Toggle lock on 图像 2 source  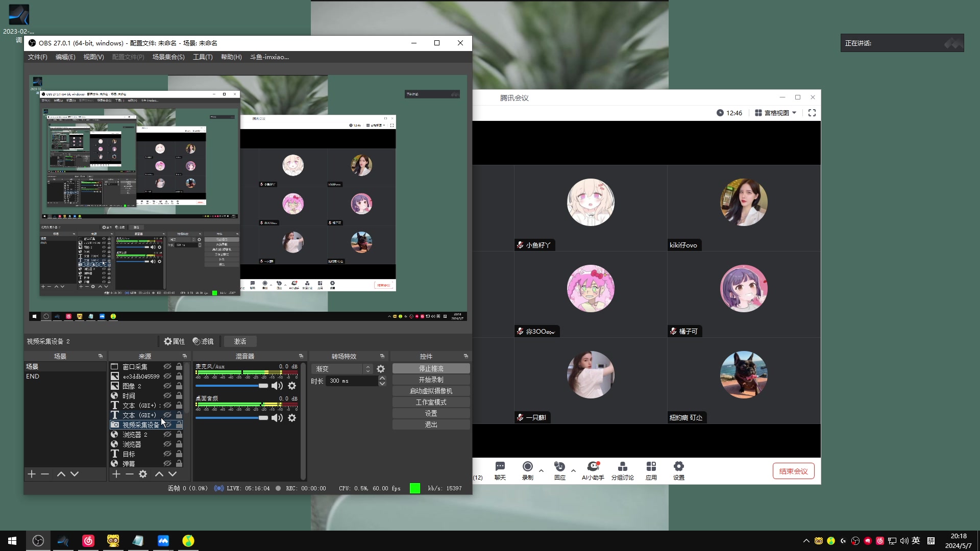(179, 386)
